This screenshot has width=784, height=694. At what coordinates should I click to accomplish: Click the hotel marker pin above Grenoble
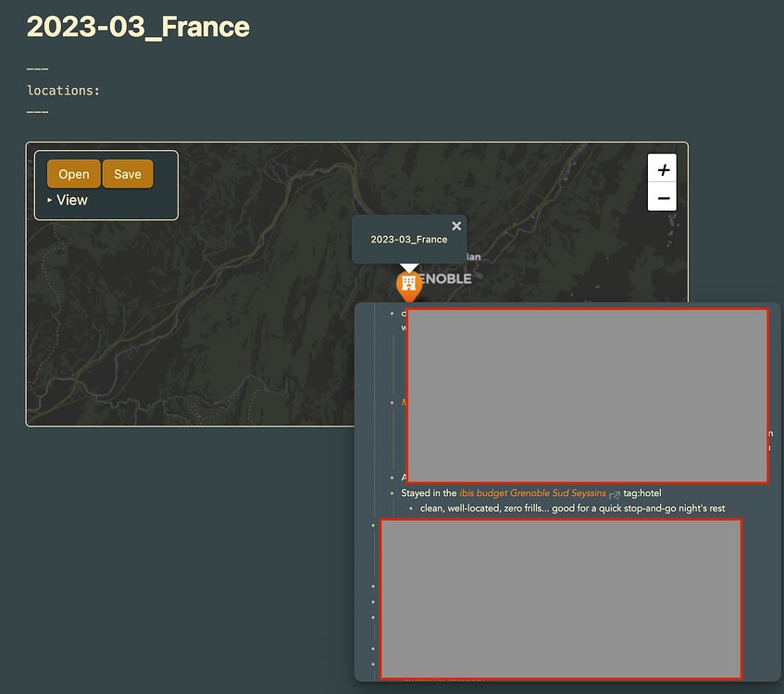409,285
